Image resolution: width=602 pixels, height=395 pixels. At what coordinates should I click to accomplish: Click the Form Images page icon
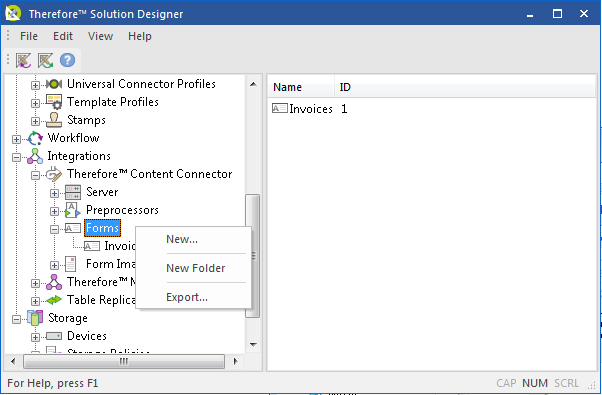(70, 264)
